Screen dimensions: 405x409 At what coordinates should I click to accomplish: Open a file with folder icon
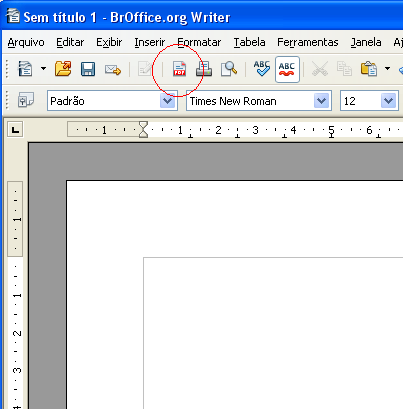[63, 69]
